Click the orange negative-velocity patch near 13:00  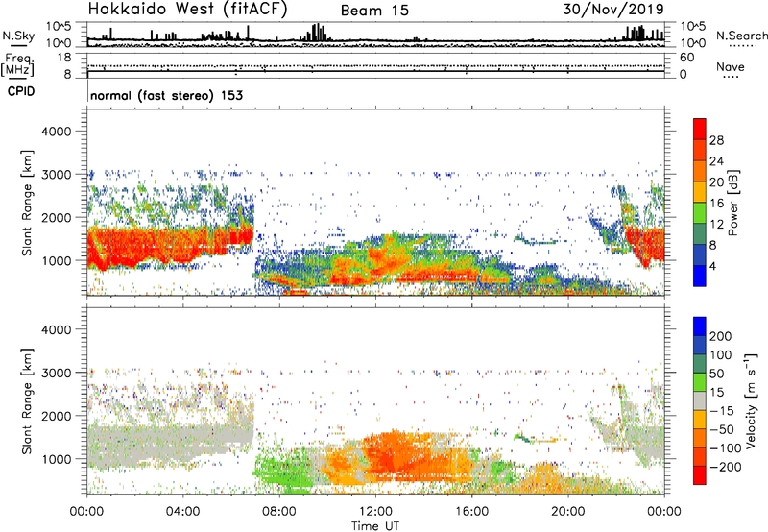396,455
